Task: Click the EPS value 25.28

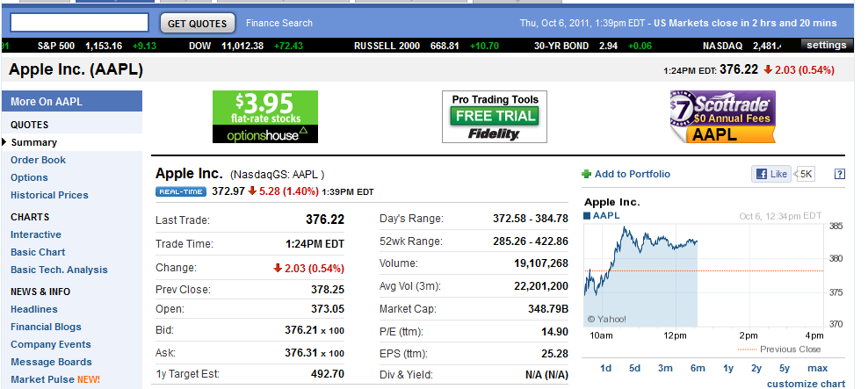Action: click(x=554, y=354)
